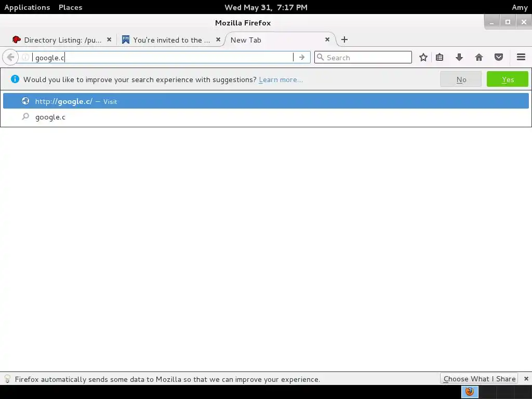Open the Downloads arrow icon
Screen dimensions: 532x399
point(459,57)
